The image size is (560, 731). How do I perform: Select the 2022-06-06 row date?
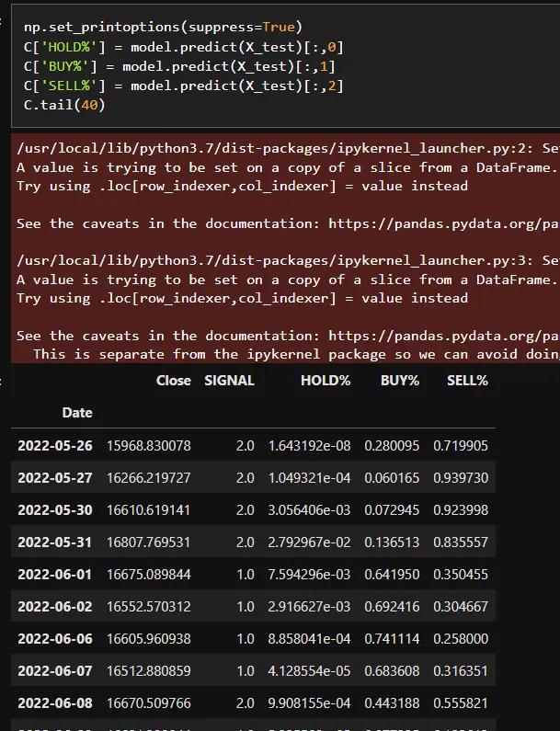pos(55,639)
